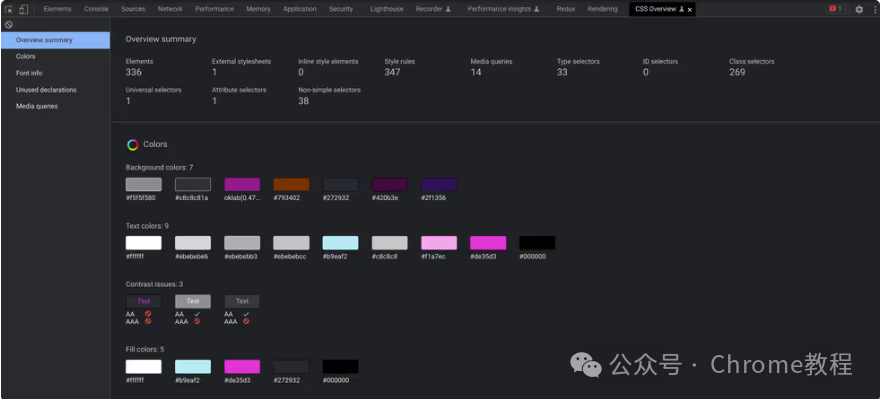This screenshot has height=399, width=880.
Task: Click the Class selectors value 269
Action: [x=737, y=72]
